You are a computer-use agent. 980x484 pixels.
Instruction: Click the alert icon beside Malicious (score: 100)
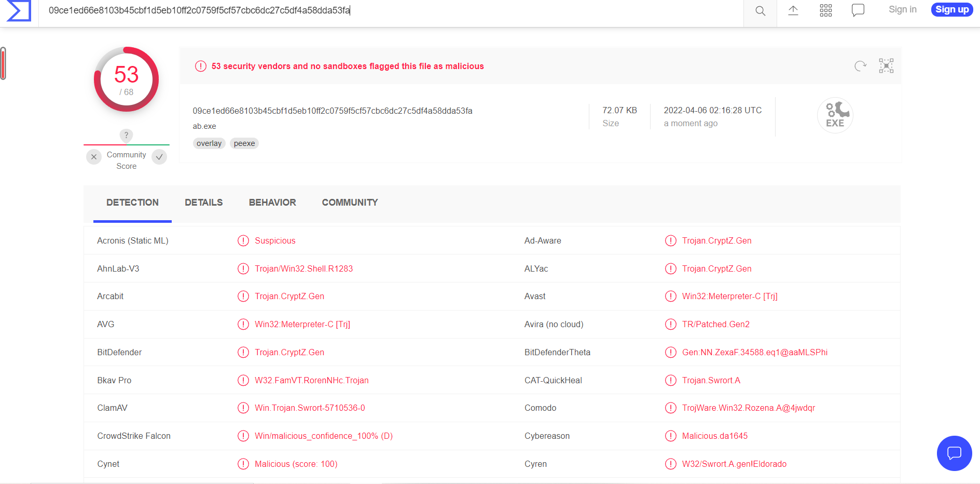[x=243, y=464]
